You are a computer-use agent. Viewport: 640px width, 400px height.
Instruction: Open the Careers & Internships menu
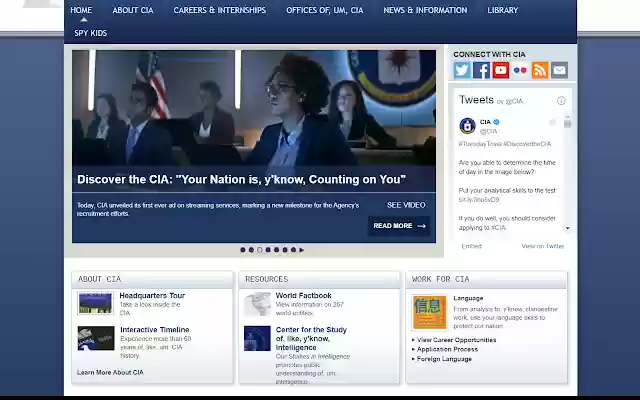point(220,10)
